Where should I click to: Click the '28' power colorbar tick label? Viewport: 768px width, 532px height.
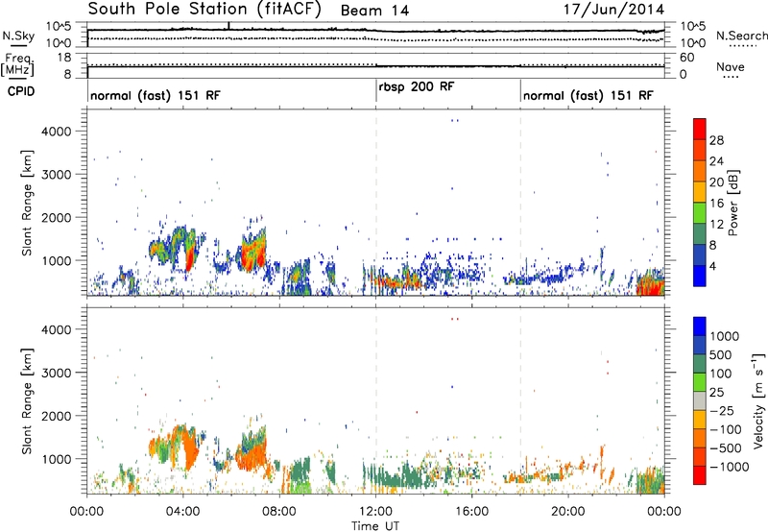(716, 140)
